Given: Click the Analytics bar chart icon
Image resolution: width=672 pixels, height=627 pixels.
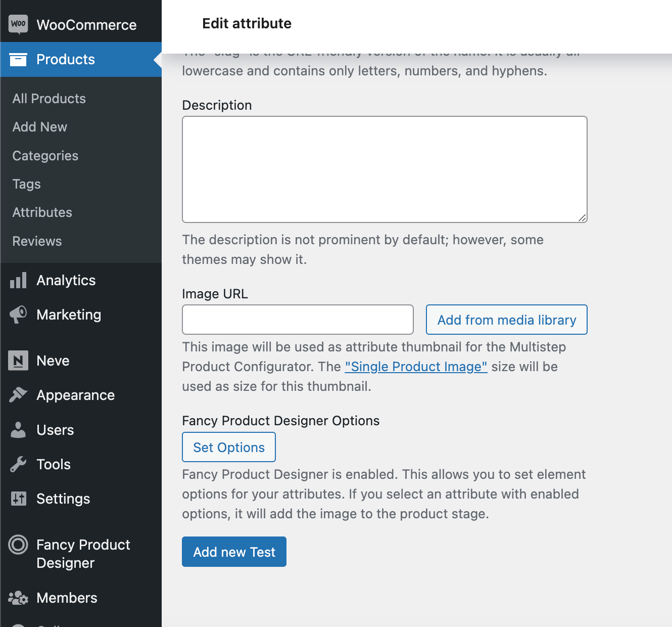Looking at the screenshot, I should [x=18, y=280].
